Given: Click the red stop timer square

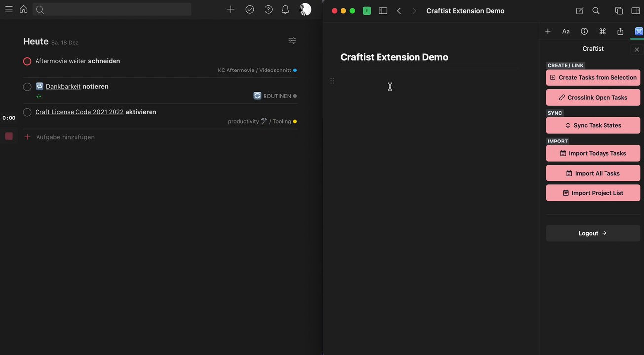Looking at the screenshot, I should 9,136.
